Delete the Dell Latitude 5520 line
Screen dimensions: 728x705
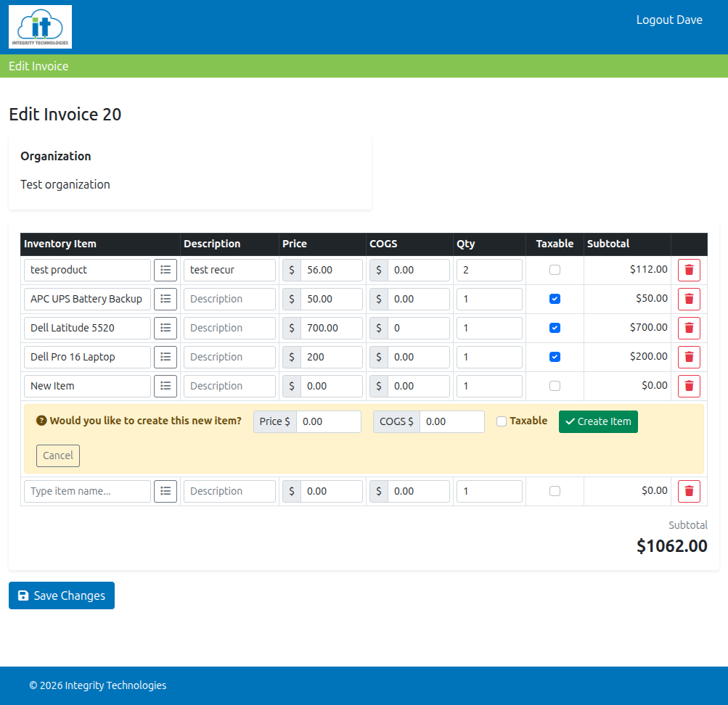(689, 328)
